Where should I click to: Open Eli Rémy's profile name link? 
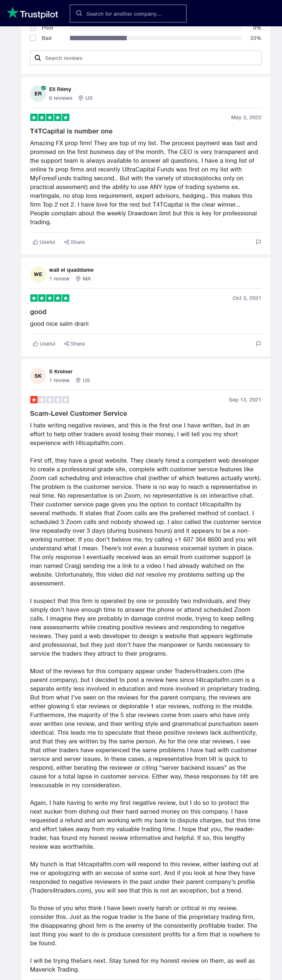60,89
